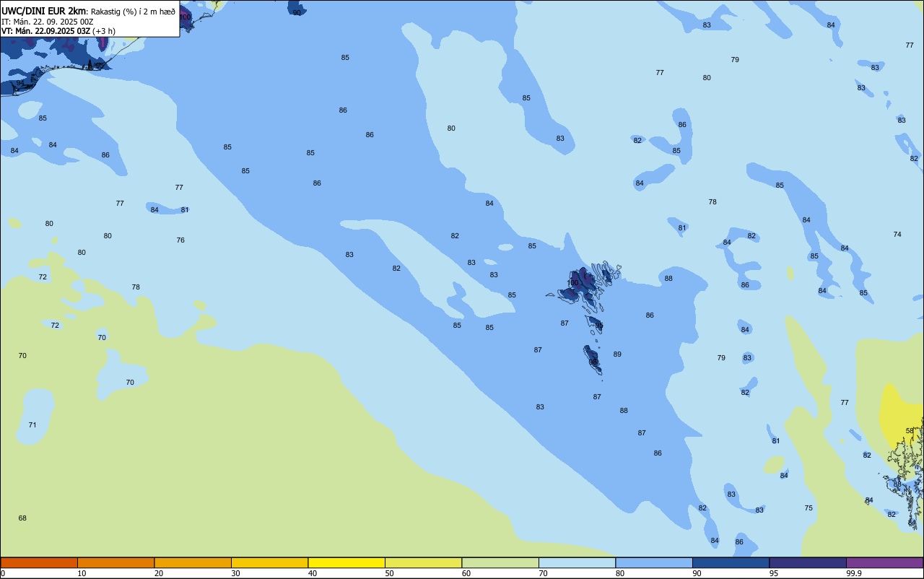Screen dimensions: 924x579
Task: Click the dark orange 0–10 legend swatch
Action: click(39, 562)
